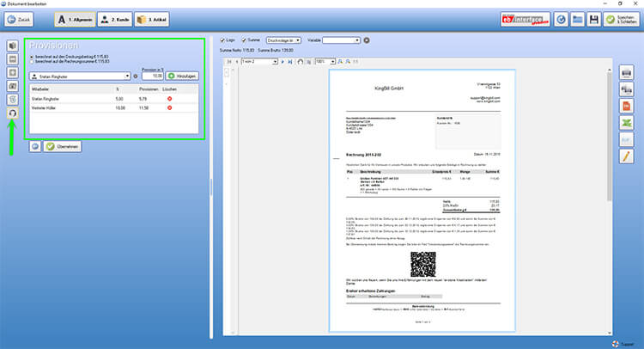
Task: Open the page selector '1 von 2' dropdown
Action: [x=259, y=61]
